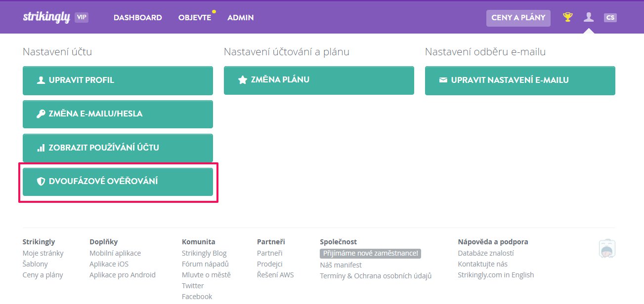The image size is (644, 304).
Task: Click the Komunita footer heading
Action: [x=199, y=242]
